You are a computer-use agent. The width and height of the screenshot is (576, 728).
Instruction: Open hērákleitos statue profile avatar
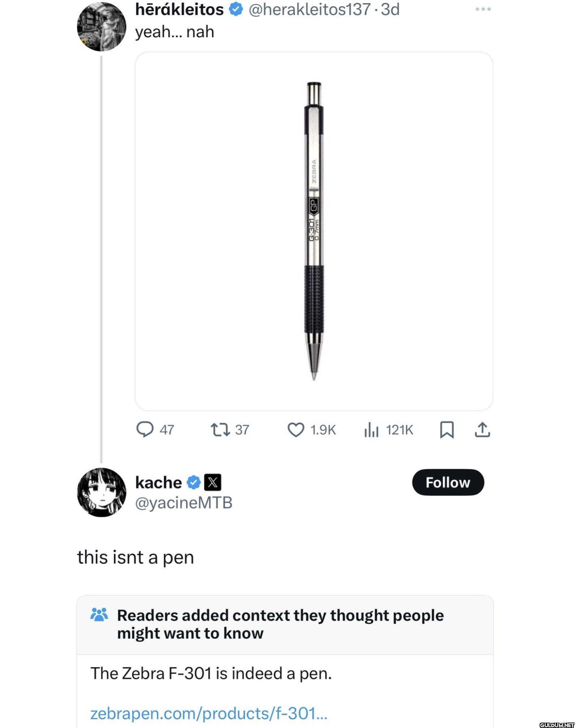tap(102, 27)
